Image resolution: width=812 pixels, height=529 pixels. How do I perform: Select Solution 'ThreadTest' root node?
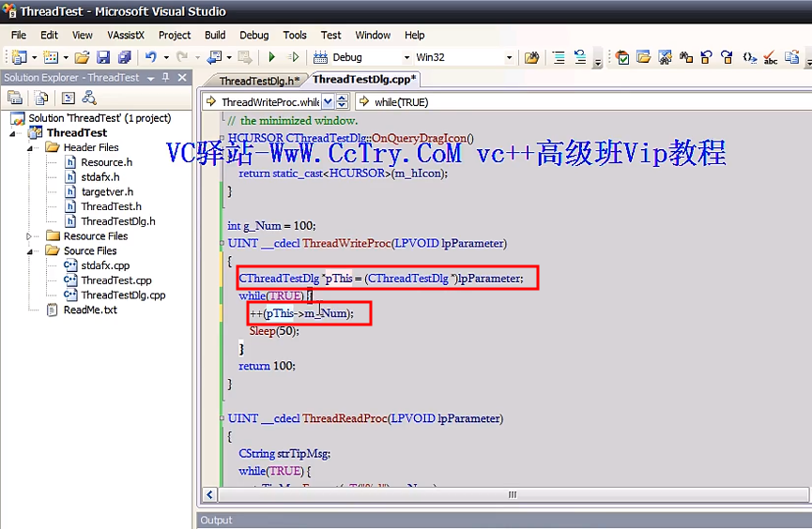100,118
